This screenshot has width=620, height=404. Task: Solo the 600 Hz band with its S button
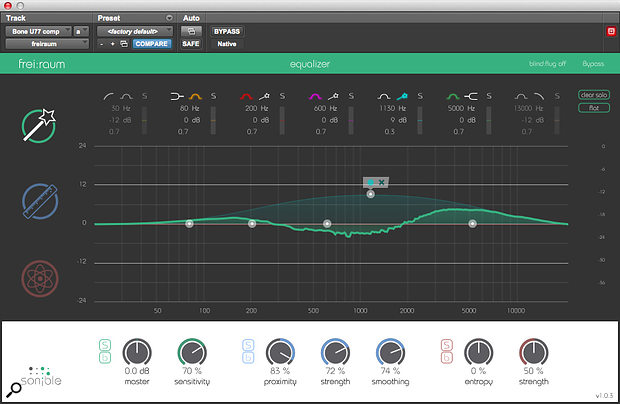(351, 96)
